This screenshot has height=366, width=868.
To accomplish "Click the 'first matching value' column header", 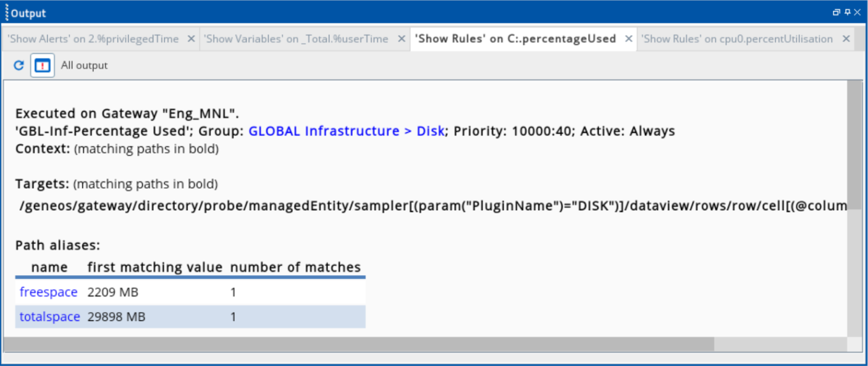I will click(154, 267).
